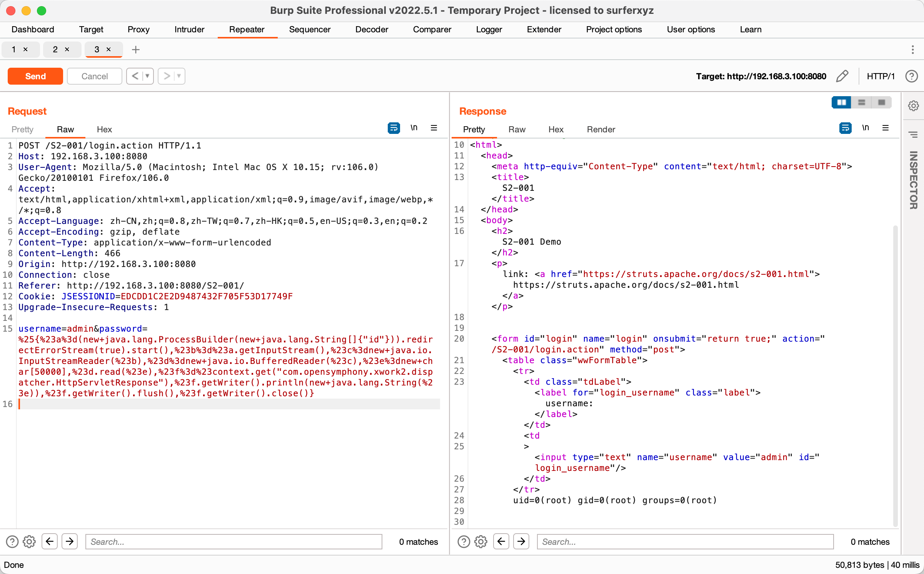The height and width of the screenshot is (574, 924).
Task: Switch Response view to Render tab
Action: click(x=600, y=130)
